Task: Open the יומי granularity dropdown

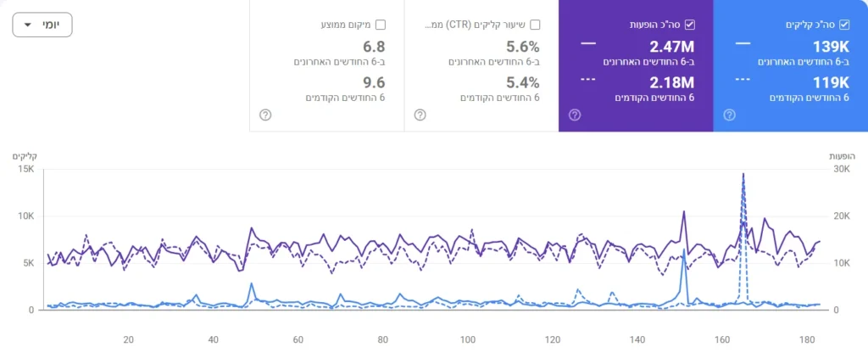Action: pyautogui.click(x=42, y=25)
